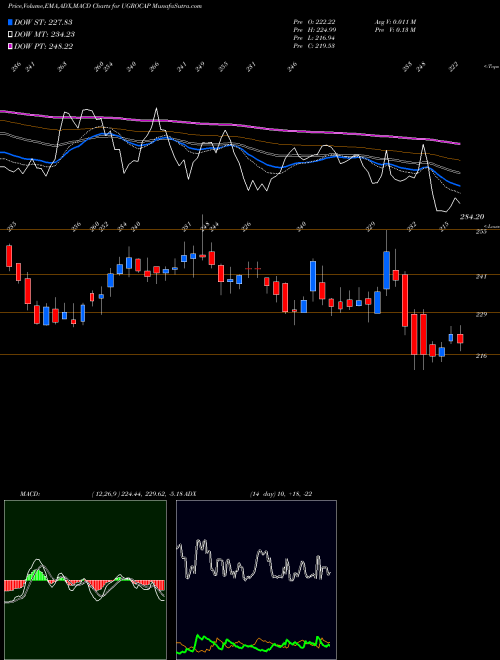The image size is (500, 660).
Task: Click the 'Avg V: 0.011 M' value
Action: pyautogui.click(x=395, y=22)
